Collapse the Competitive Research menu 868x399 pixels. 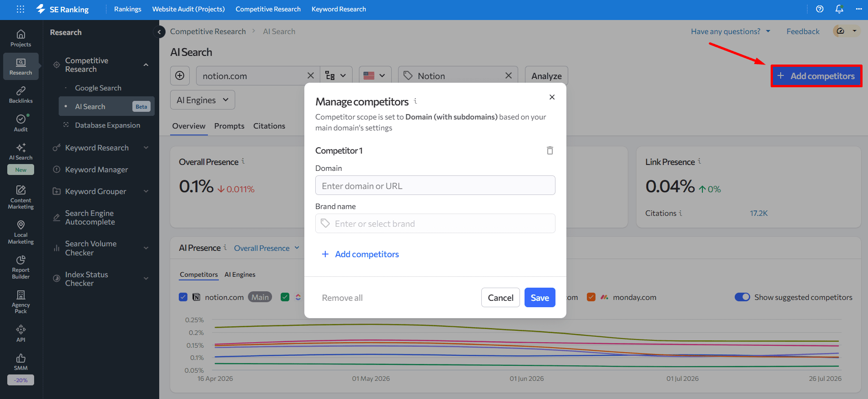146,65
